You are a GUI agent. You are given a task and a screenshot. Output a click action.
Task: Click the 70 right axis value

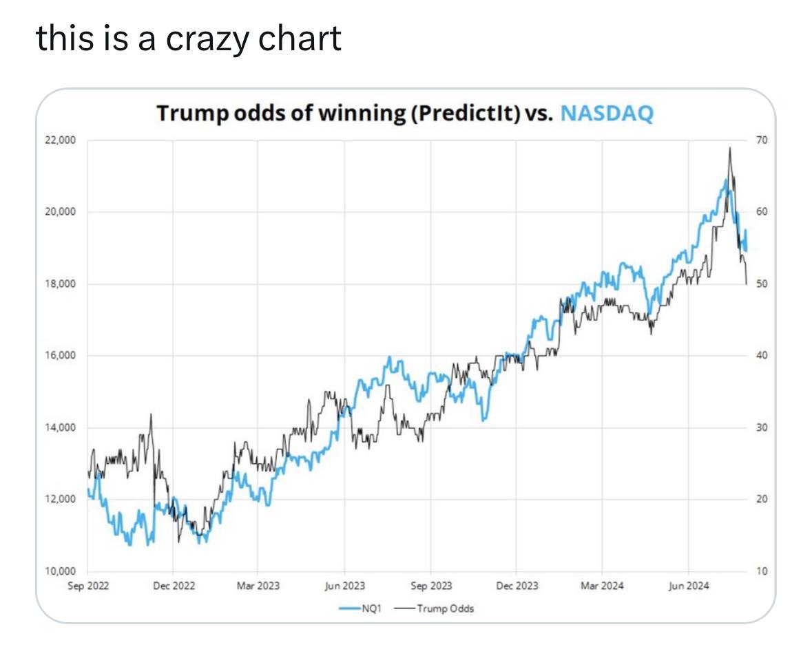pos(761,140)
